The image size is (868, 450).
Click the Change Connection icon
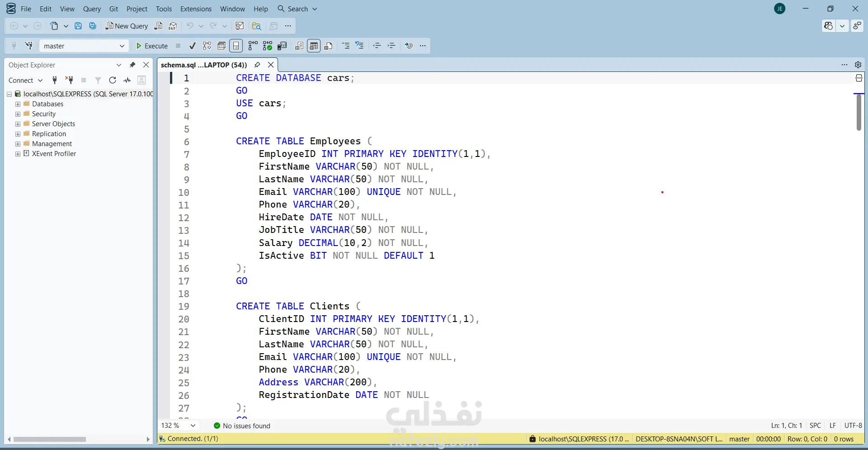coord(29,46)
